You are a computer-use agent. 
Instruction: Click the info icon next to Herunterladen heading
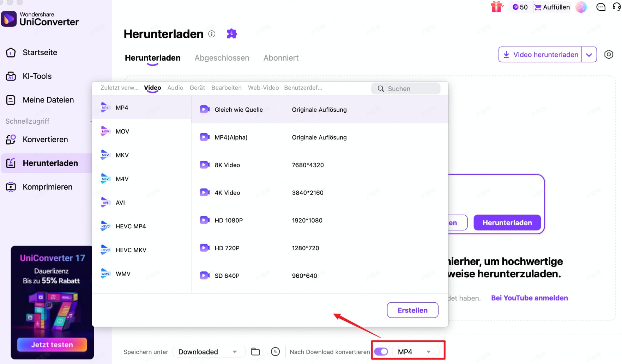point(212,34)
